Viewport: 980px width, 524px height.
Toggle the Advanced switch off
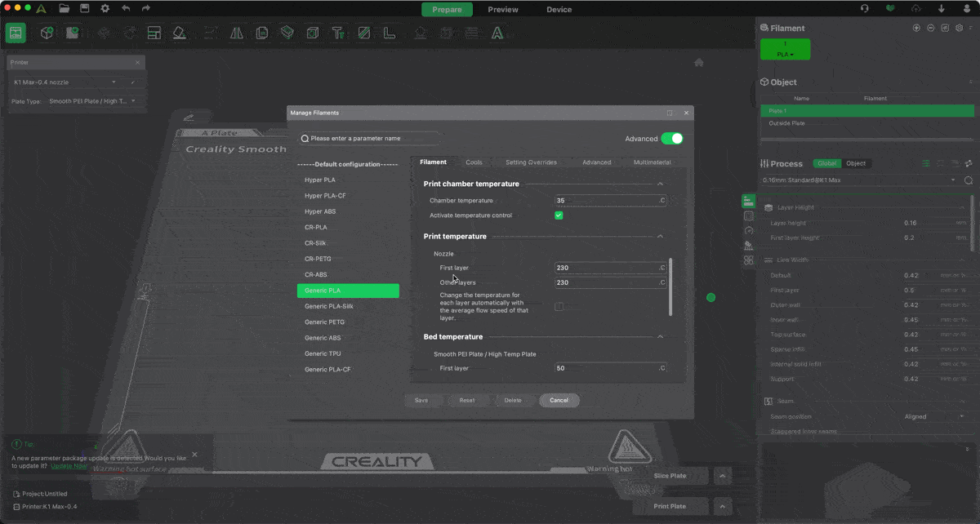(x=671, y=139)
